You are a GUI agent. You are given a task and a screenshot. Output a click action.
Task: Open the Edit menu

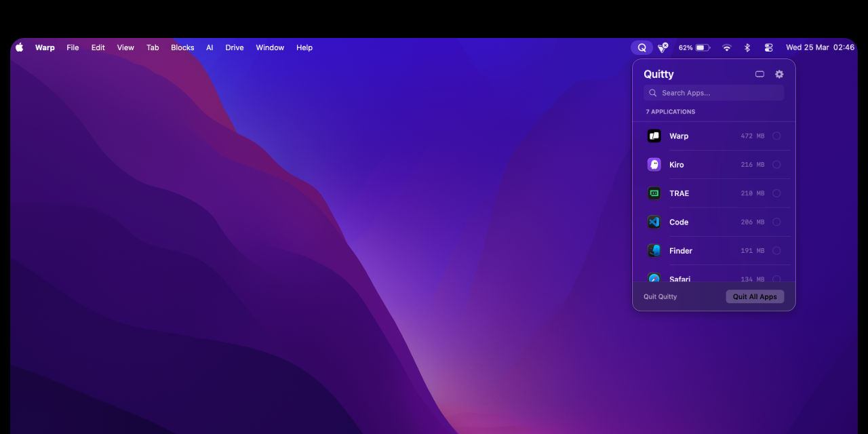coord(98,47)
